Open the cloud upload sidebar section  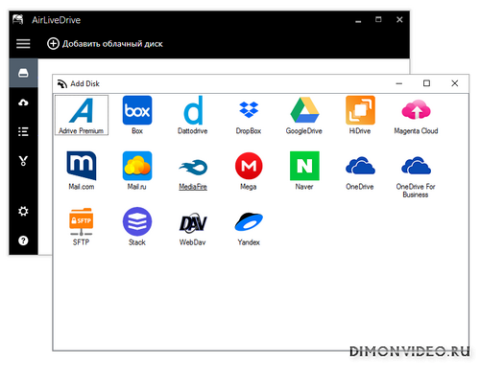[x=23, y=102]
